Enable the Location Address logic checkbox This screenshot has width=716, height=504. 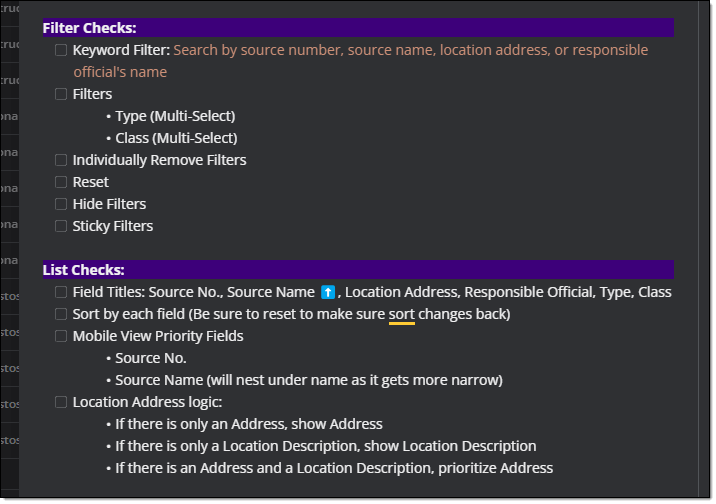tap(61, 402)
